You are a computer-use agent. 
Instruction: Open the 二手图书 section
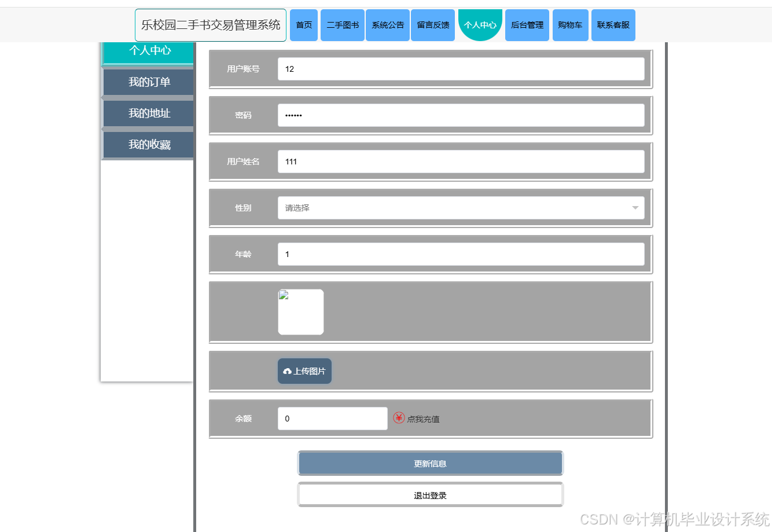coord(342,25)
